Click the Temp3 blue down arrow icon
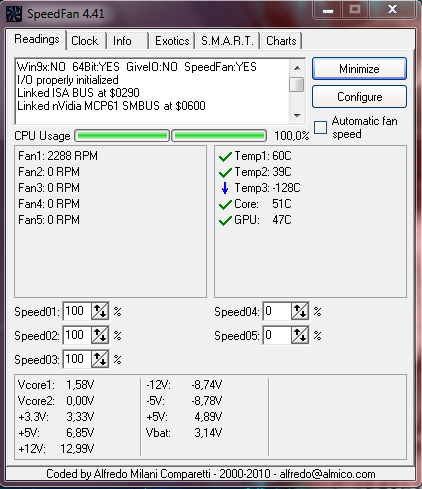This screenshot has width=422, height=489. pyautogui.click(x=225, y=188)
